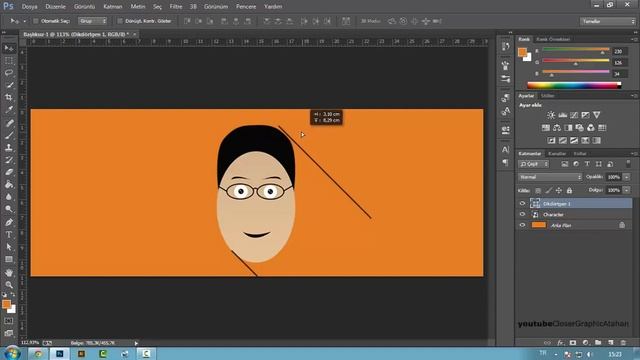Select the Dodge tool
This screenshot has height=360, width=640.
tap(9, 209)
